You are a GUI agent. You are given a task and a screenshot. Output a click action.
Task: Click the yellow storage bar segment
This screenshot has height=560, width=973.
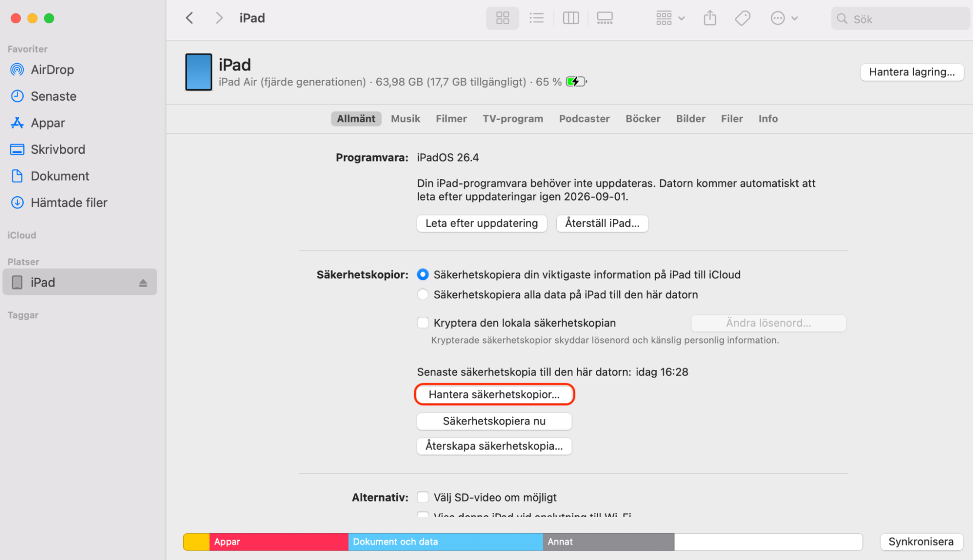click(x=196, y=542)
